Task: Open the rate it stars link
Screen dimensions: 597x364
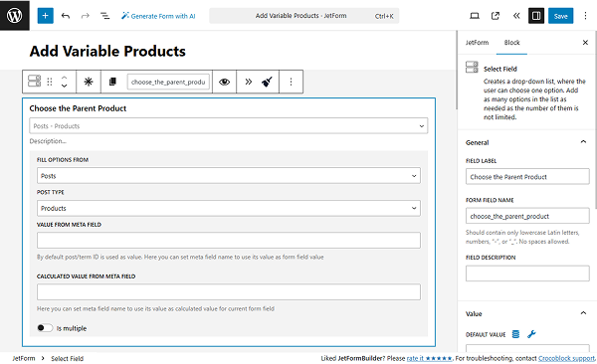Action: [x=429, y=358]
